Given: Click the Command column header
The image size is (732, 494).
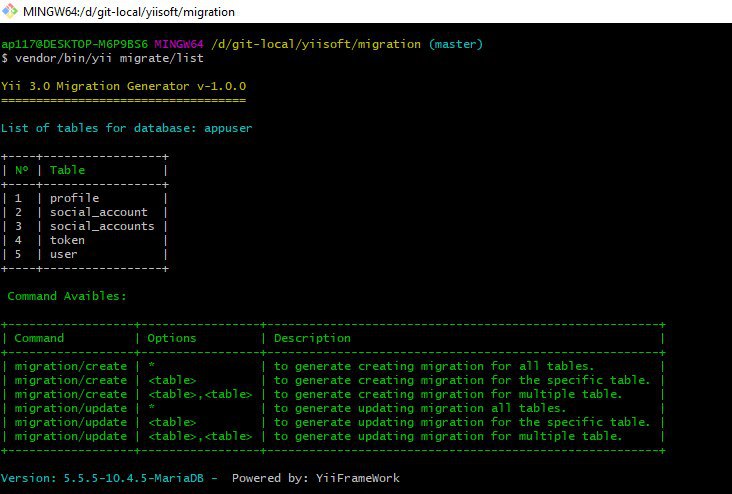Looking at the screenshot, I should tap(39, 338).
